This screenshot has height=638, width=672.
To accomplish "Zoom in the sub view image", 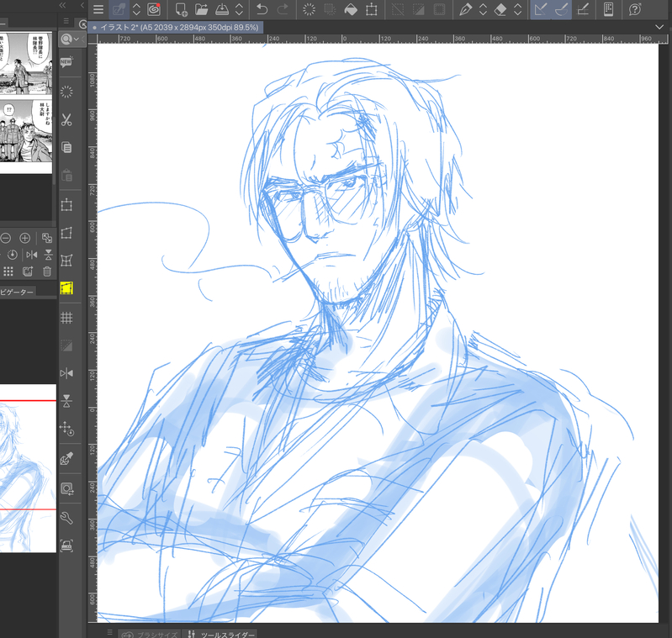I will click(25, 238).
